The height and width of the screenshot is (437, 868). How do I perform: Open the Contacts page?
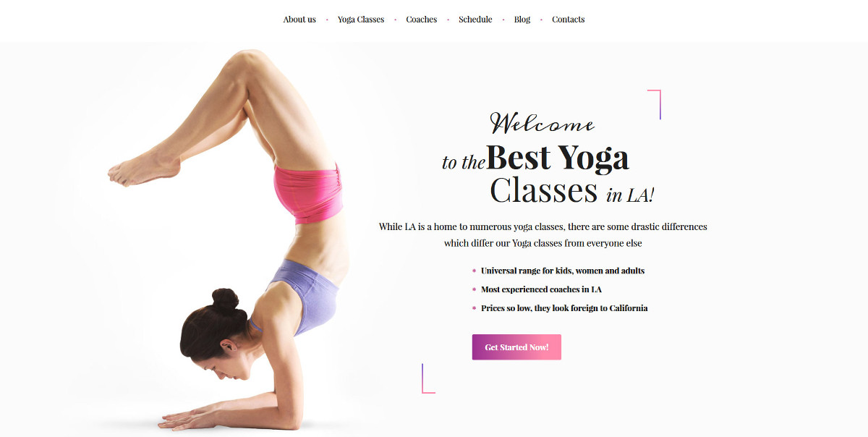click(569, 20)
